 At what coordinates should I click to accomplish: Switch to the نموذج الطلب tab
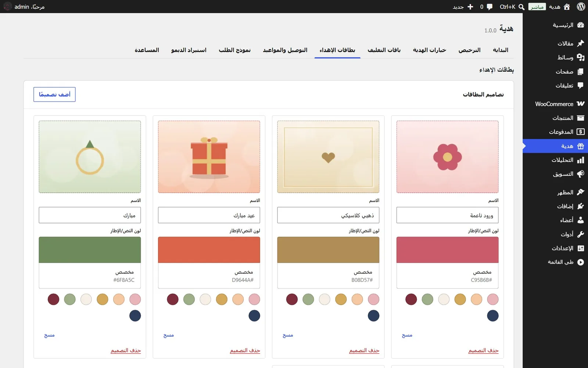click(x=235, y=50)
